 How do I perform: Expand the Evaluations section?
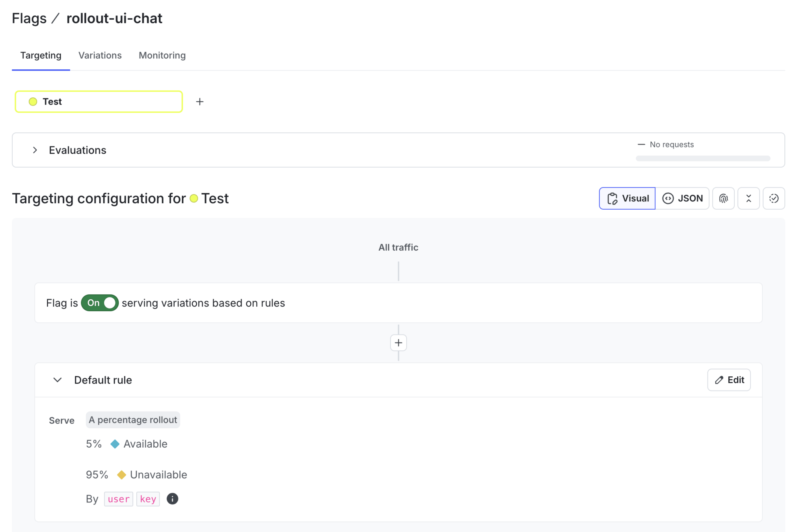[x=35, y=150]
